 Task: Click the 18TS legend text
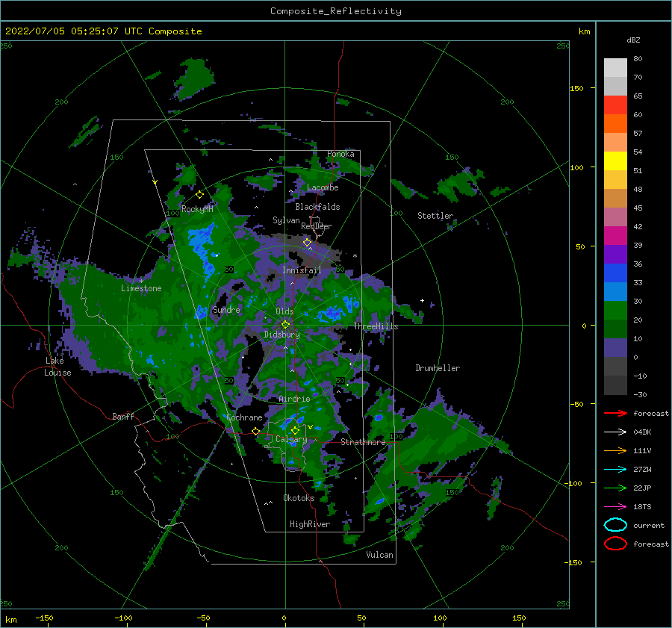point(642,507)
